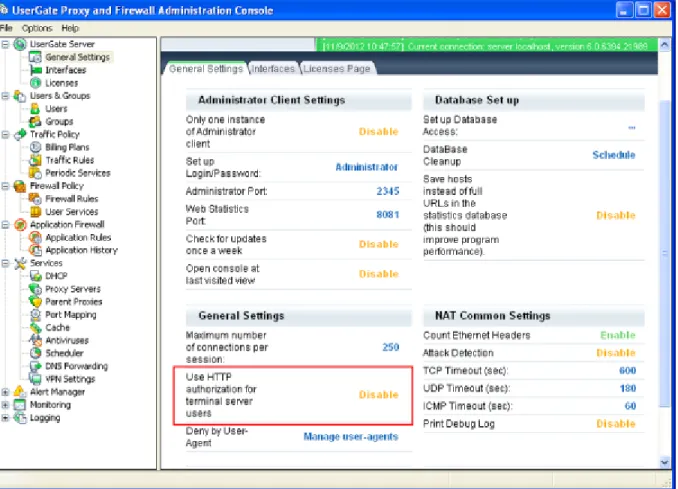Screen dimensions: 678x489
Task: Click the Antiviruses icon
Action: [x=35, y=340]
